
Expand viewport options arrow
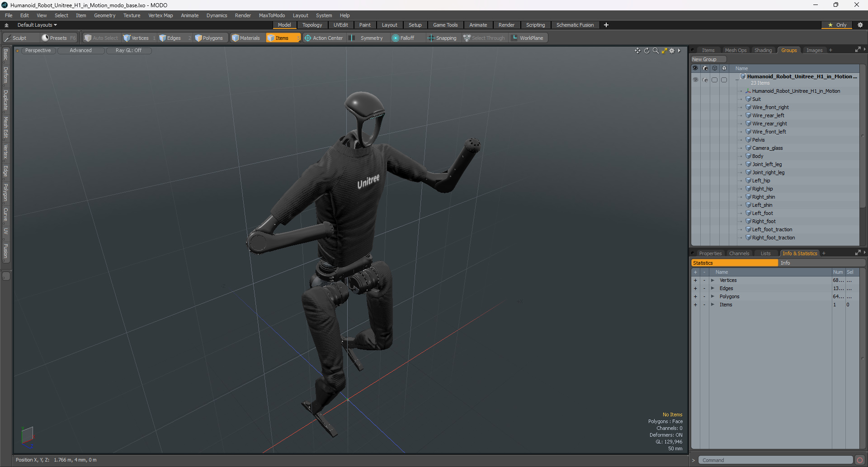pyautogui.click(x=679, y=51)
